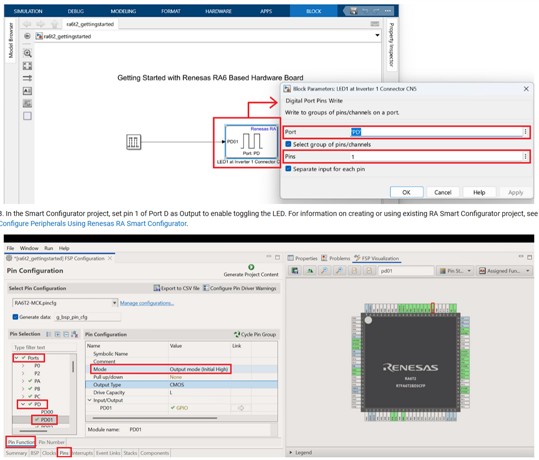Open the Properties view tab
Screen dimensions: 539x460
[302, 258]
